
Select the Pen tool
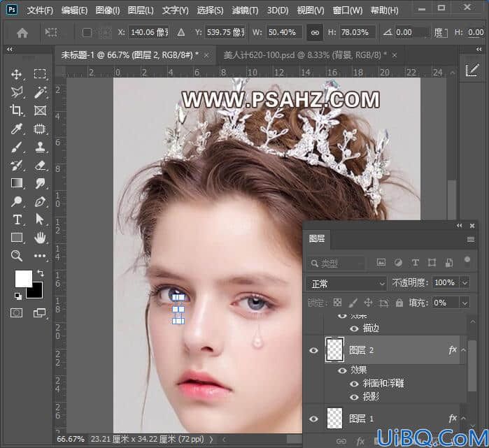(41, 201)
